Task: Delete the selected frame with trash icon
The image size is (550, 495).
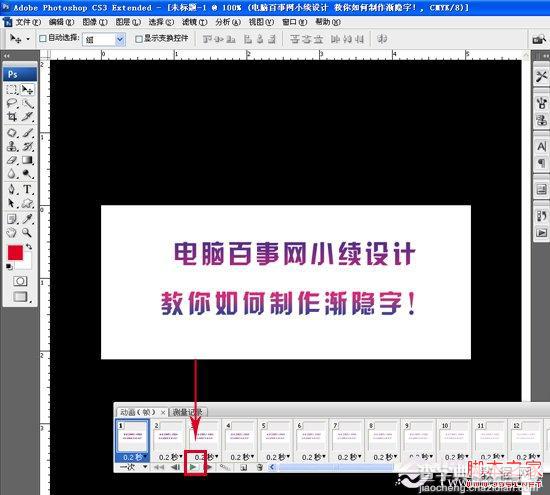Action: [x=260, y=467]
